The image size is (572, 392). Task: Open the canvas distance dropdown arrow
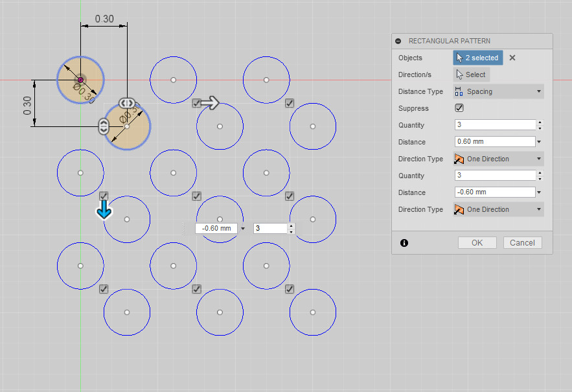(x=243, y=229)
